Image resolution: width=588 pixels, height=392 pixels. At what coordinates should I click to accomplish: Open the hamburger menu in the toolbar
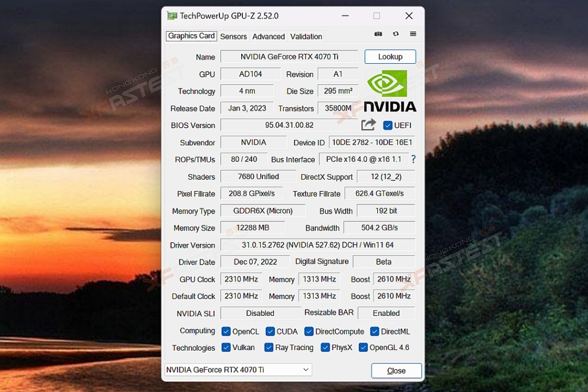412,34
